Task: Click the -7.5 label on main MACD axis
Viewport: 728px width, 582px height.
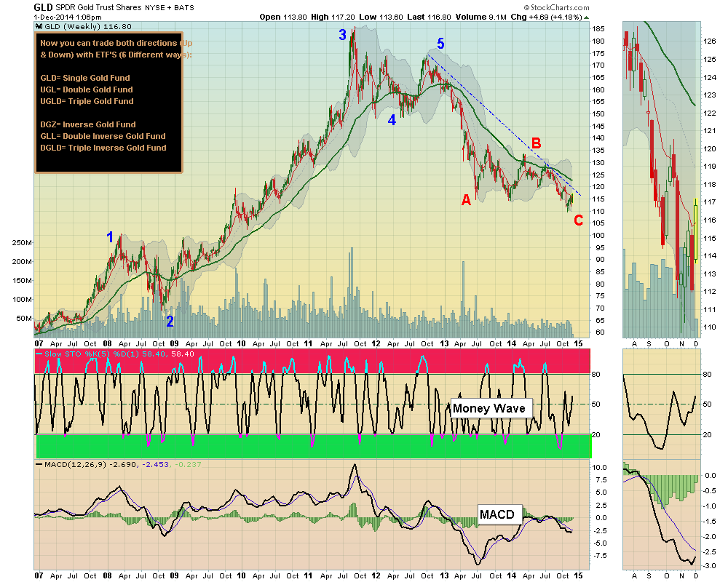Action: pyautogui.click(x=600, y=556)
